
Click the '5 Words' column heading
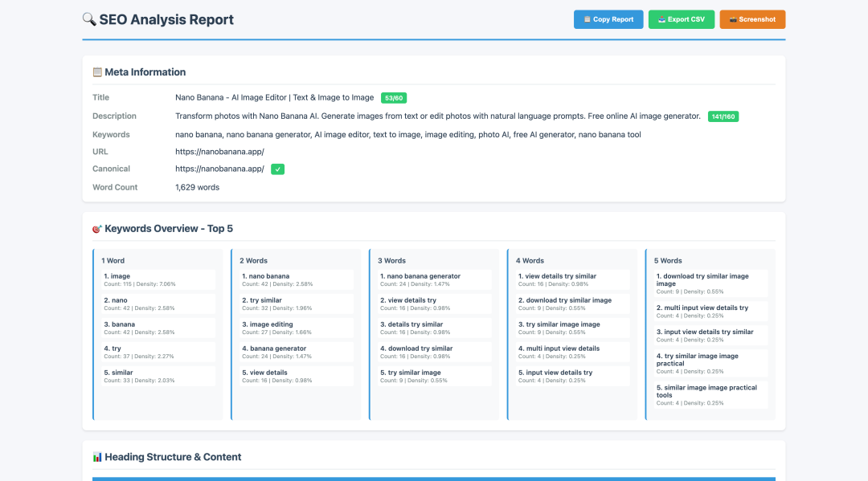(668, 260)
